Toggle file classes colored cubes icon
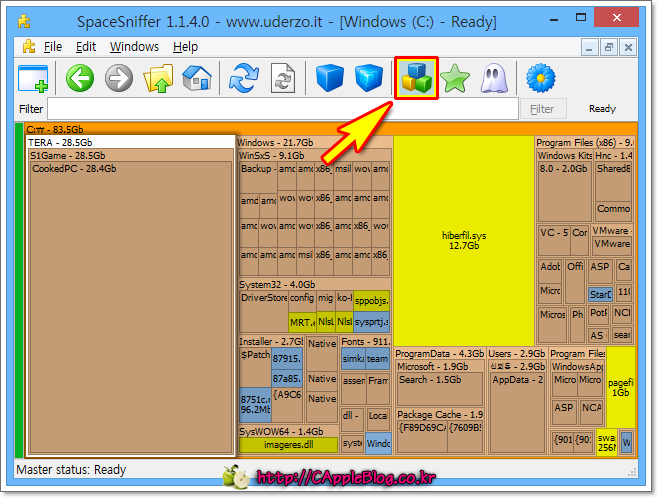658x498 pixels. [x=416, y=78]
